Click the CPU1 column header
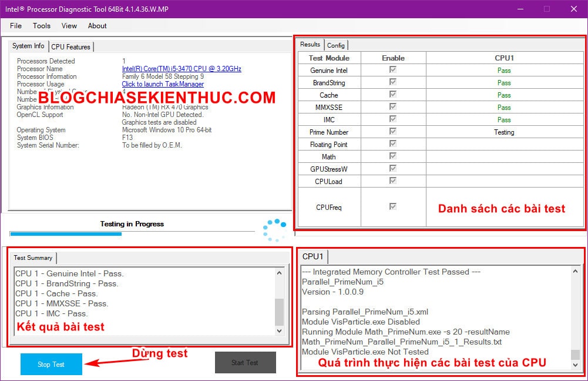The image size is (588, 381). 505,58
